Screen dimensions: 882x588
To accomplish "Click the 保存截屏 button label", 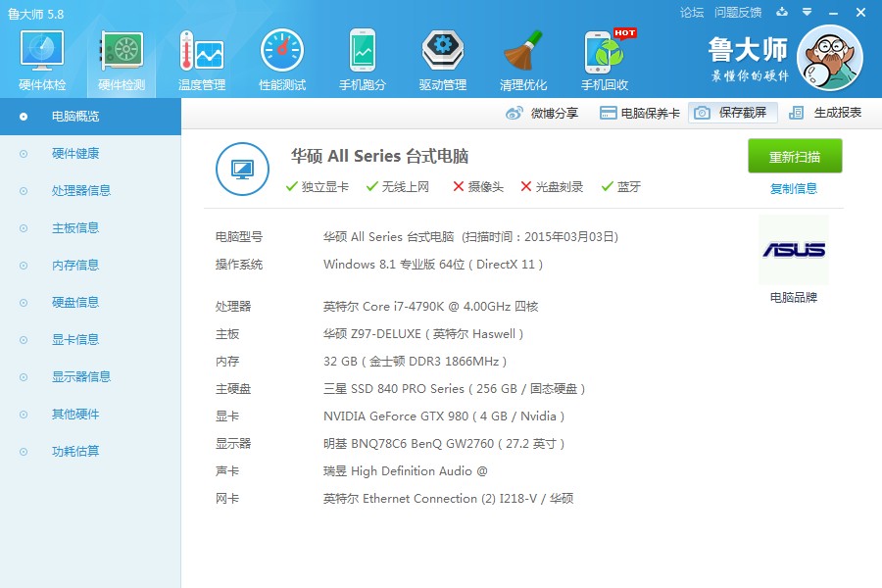I will 743,113.
